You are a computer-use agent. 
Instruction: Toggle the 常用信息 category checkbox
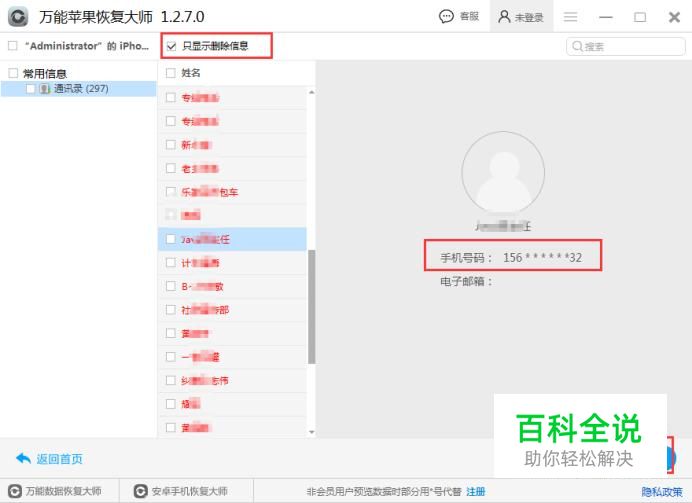(x=13, y=73)
